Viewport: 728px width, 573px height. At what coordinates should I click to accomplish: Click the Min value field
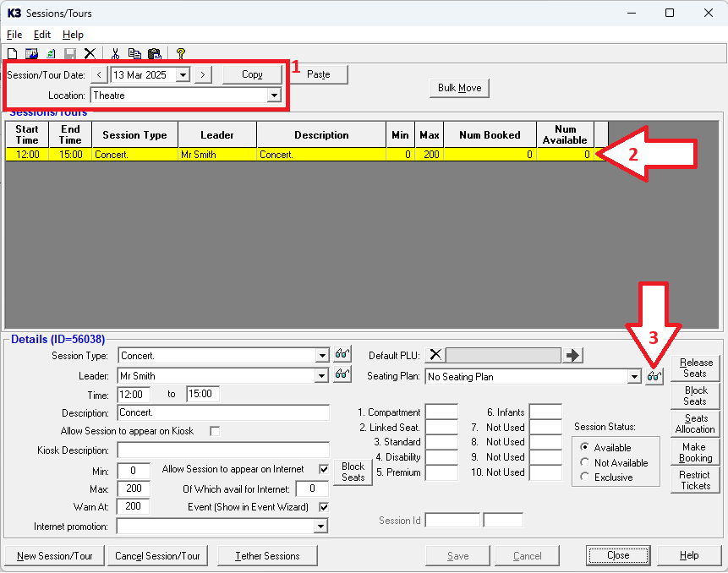[134, 471]
